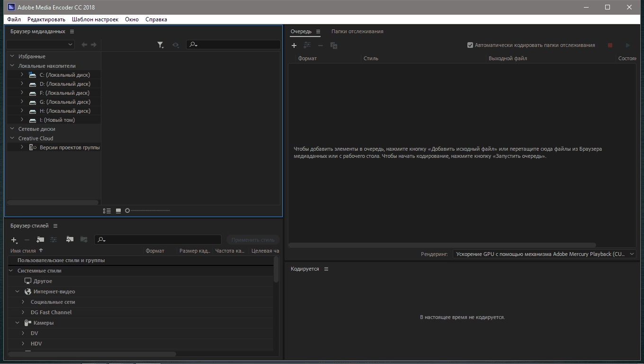
Task: Click the Queue remove minus icon
Action: (x=321, y=45)
